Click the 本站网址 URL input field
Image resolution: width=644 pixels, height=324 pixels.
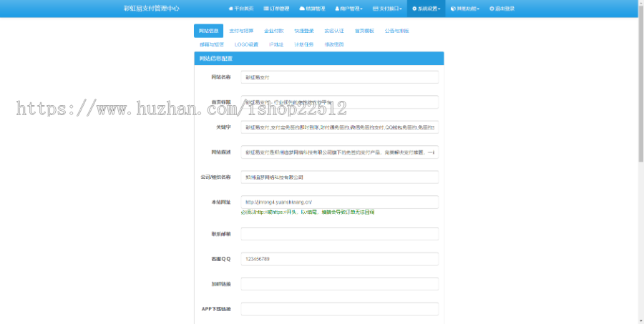pos(340,202)
